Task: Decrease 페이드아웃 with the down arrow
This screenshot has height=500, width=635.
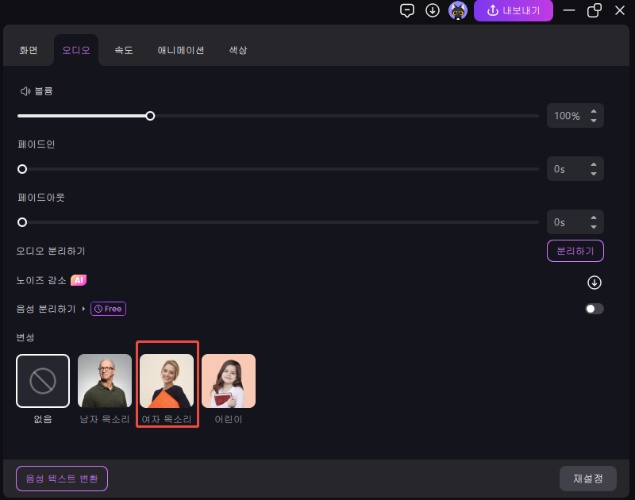Action: click(x=593, y=227)
